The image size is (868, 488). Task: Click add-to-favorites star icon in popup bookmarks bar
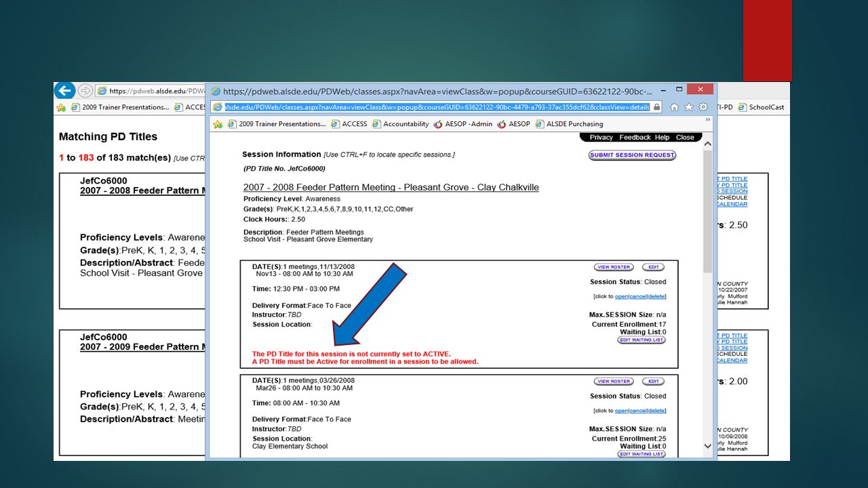click(x=218, y=124)
